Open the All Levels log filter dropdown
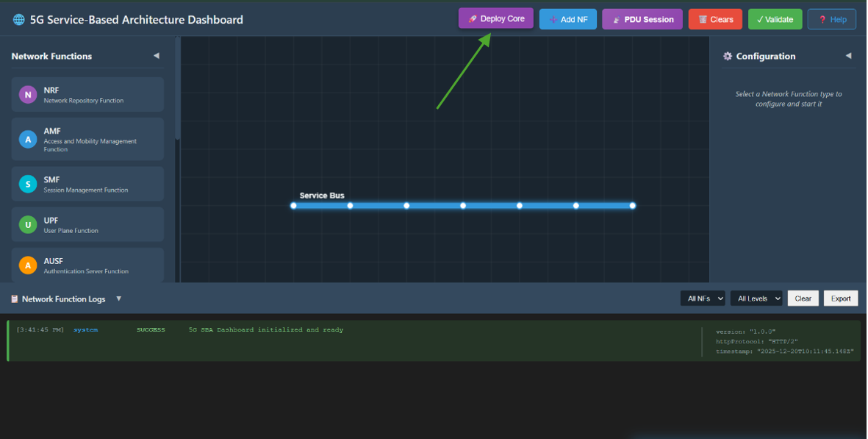Image resolution: width=868 pixels, height=439 pixels. point(756,298)
